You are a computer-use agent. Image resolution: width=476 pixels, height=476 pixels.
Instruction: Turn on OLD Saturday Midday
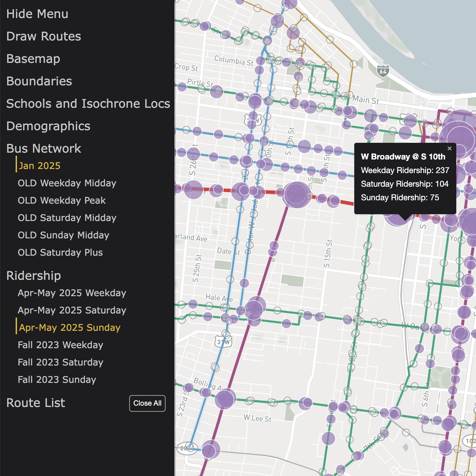coord(67,218)
